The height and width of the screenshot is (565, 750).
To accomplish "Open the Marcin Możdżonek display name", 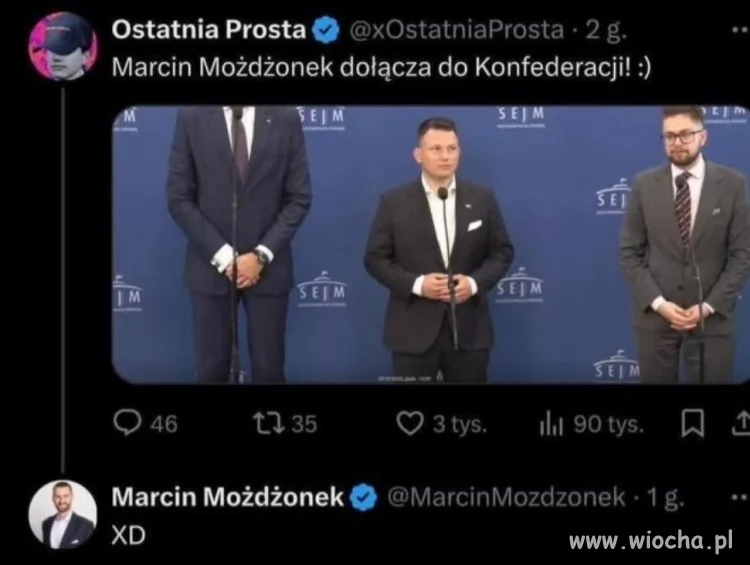I will coord(228,497).
